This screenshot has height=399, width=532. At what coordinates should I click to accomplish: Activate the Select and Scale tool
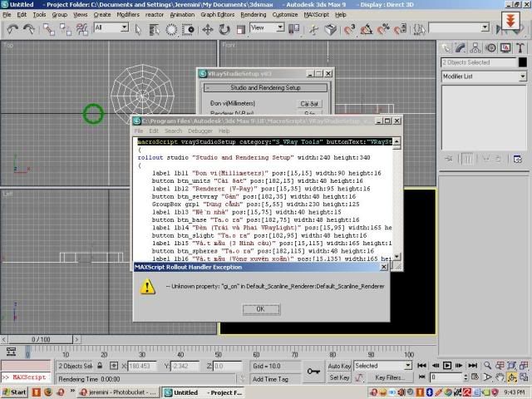[x=240, y=30]
